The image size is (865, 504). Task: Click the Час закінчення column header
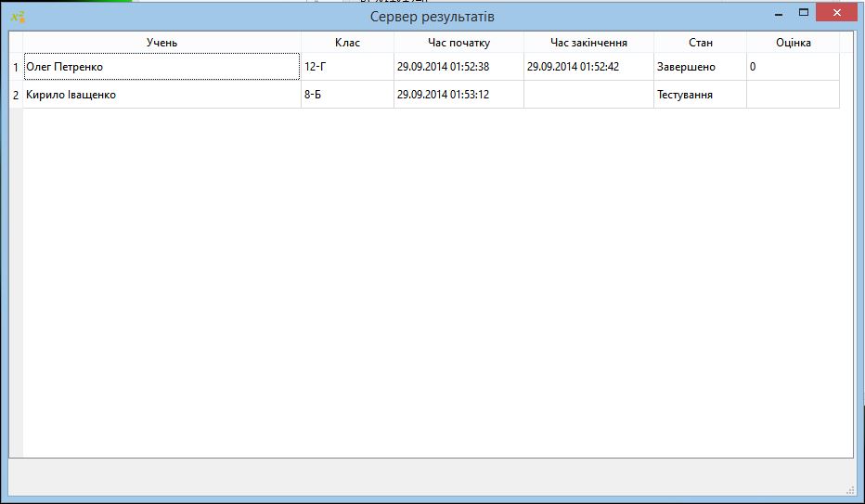[x=588, y=43]
